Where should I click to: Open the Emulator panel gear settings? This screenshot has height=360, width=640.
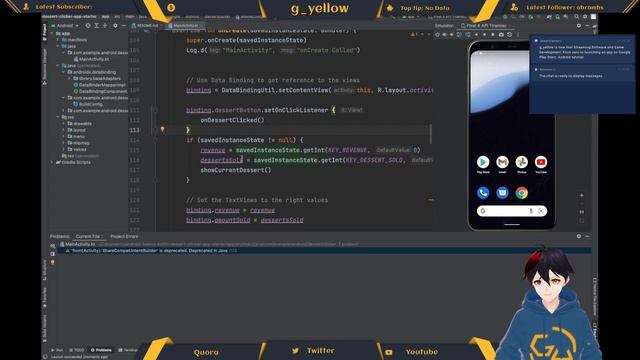[x=579, y=25]
